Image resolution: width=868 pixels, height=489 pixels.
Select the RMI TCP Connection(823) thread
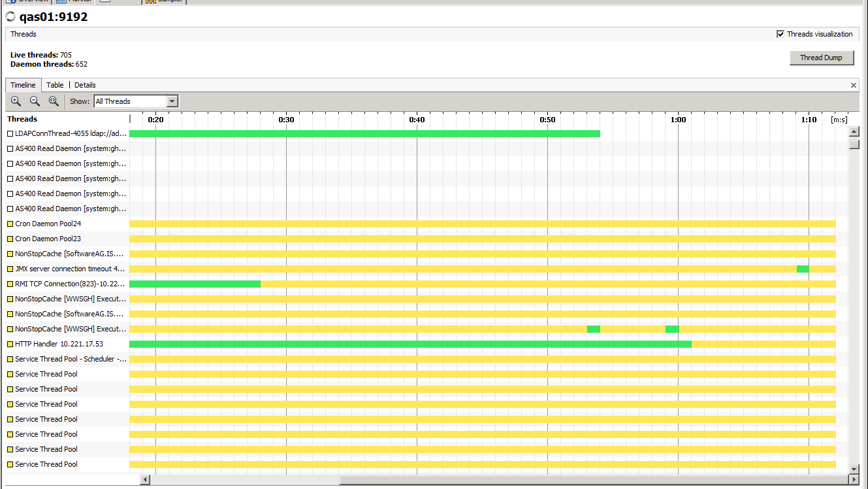(x=70, y=284)
